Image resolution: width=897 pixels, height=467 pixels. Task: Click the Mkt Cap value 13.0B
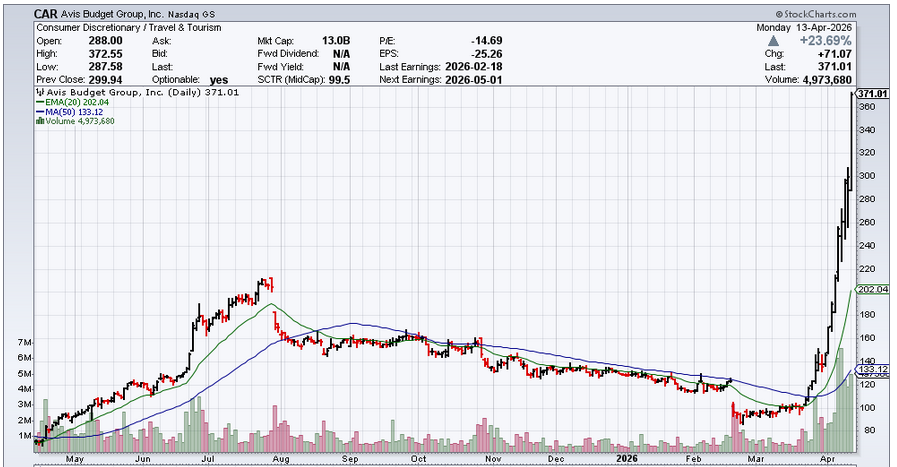(x=336, y=41)
